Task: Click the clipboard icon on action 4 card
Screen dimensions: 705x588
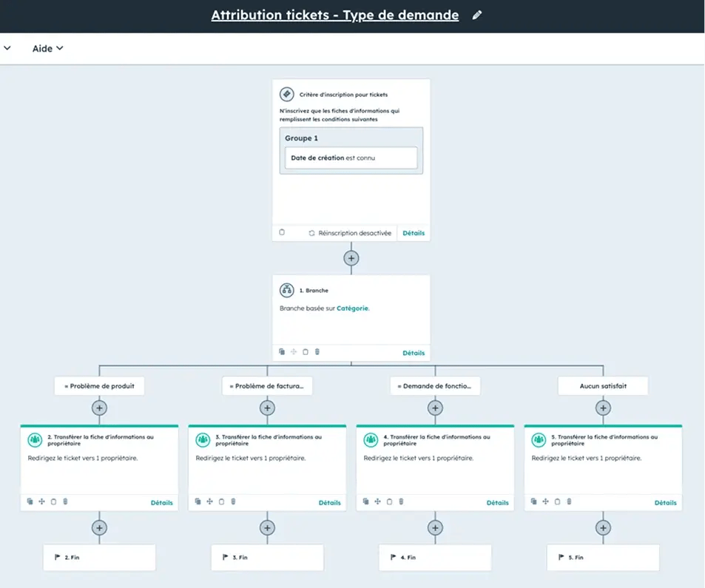Action: coord(389,501)
